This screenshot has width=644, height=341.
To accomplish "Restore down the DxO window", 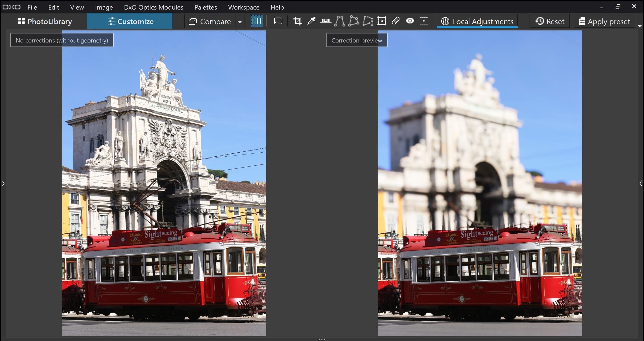I will pos(618,7).
